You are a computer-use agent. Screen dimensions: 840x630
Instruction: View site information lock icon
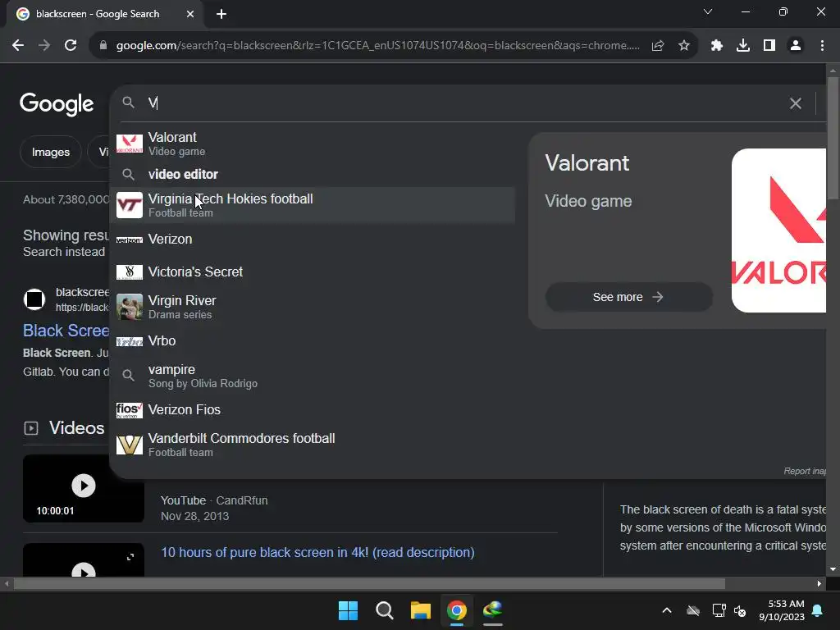tap(103, 46)
